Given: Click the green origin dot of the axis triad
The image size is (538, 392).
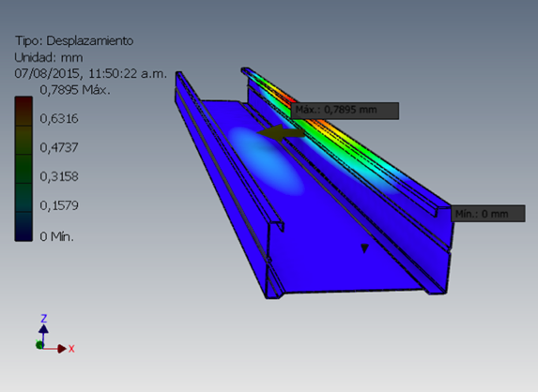Looking at the screenshot, I should [39, 345].
